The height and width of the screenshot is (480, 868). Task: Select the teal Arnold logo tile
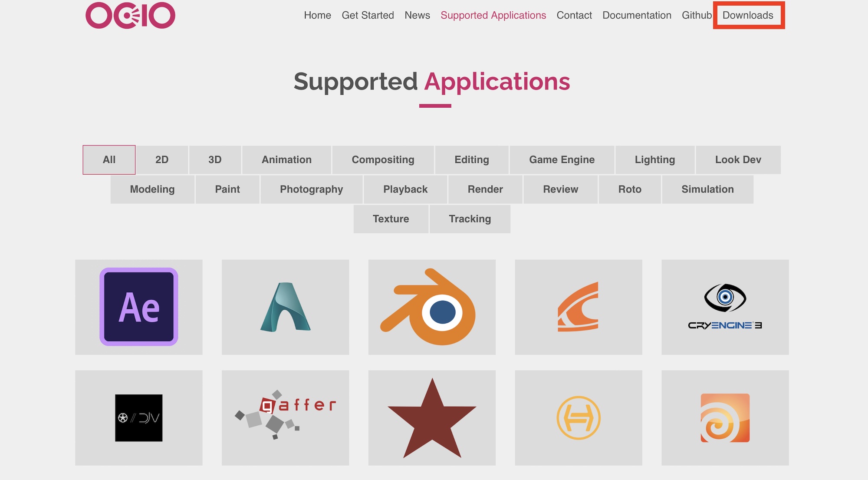[x=285, y=307]
